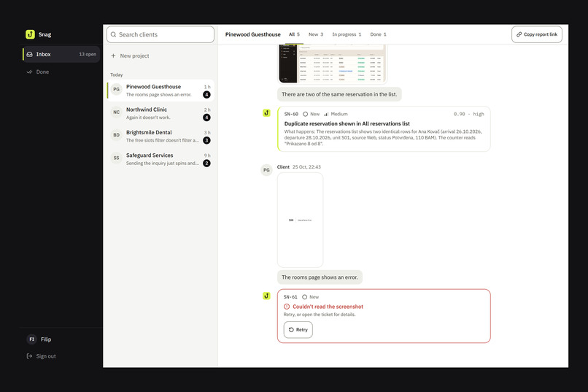Click the New status circle on SN-60
Viewport: 588px width, 392px height.
click(x=305, y=114)
